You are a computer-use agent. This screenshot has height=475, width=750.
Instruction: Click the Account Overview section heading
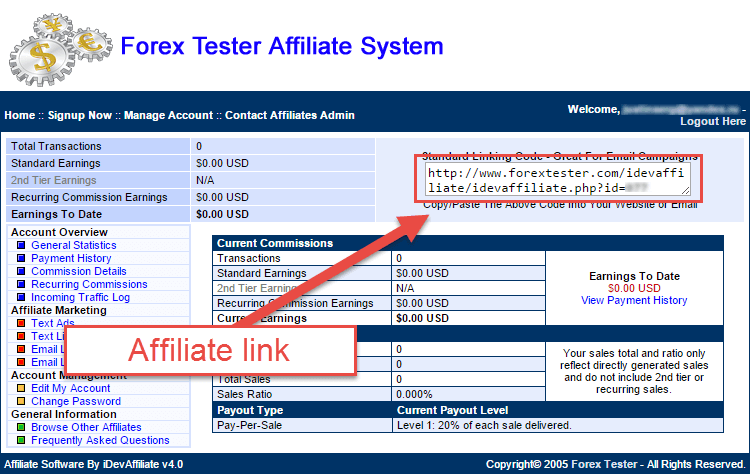pyautogui.click(x=59, y=232)
